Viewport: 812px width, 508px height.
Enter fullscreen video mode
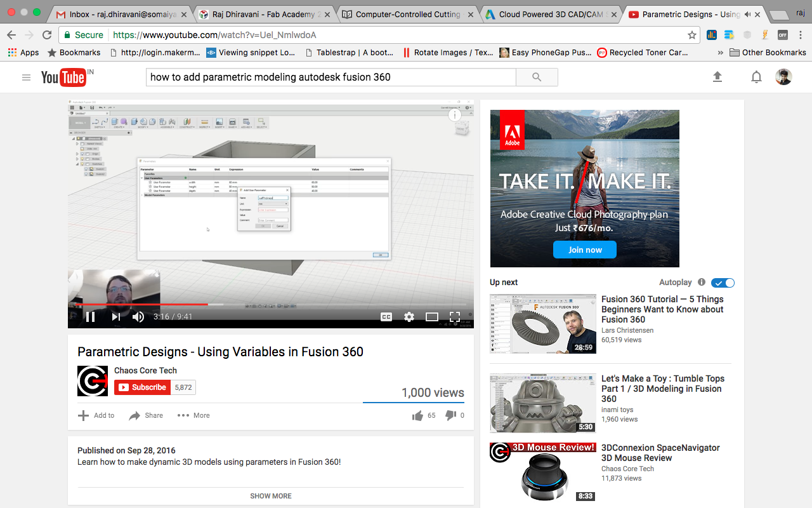455,317
